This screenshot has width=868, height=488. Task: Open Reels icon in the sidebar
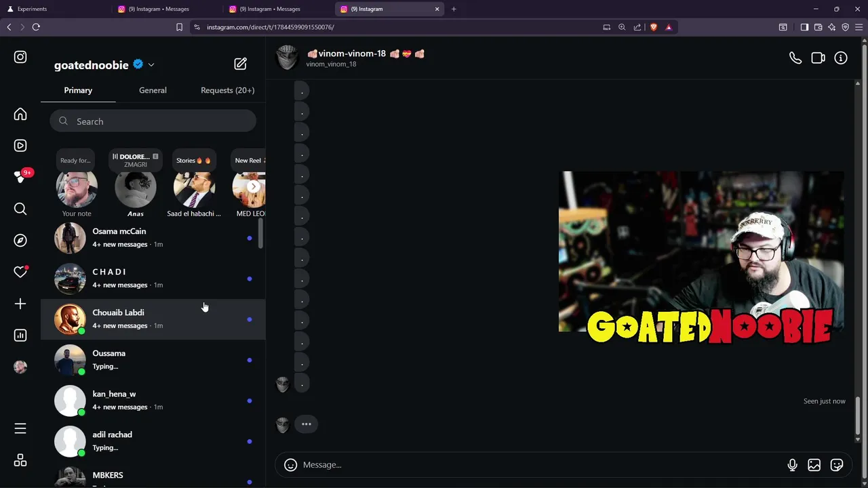tap(20, 146)
